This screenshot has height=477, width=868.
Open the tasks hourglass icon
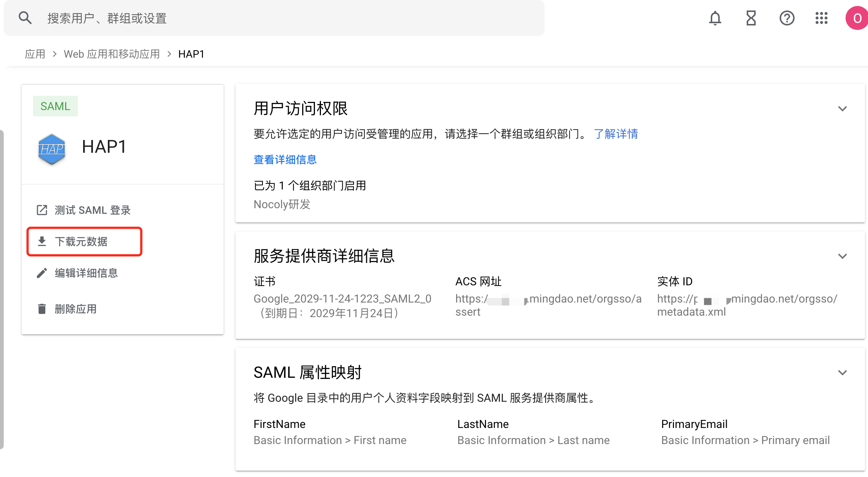pos(751,18)
